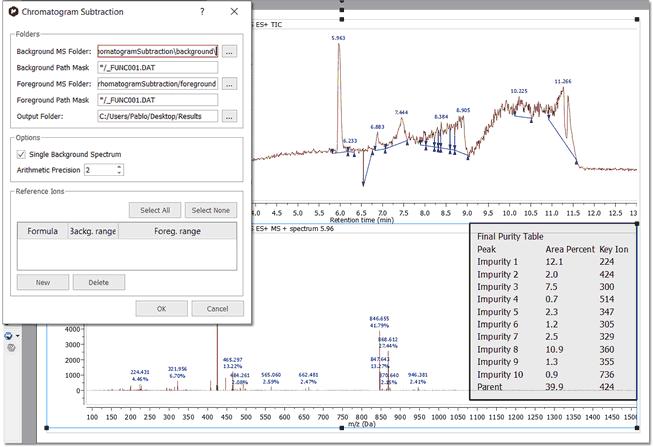Click the Formula column header
The image size is (653, 447).
[x=42, y=231]
